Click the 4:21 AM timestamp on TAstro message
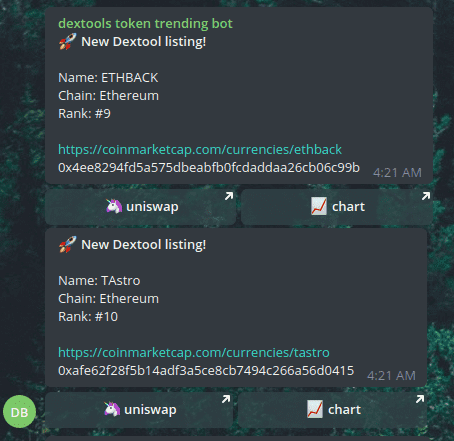This screenshot has width=454, height=441. point(391,376)
